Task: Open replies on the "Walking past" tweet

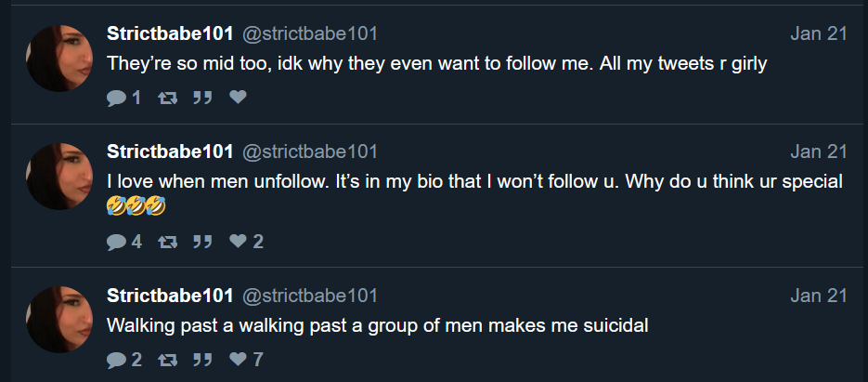Action: tap(116, 360)
